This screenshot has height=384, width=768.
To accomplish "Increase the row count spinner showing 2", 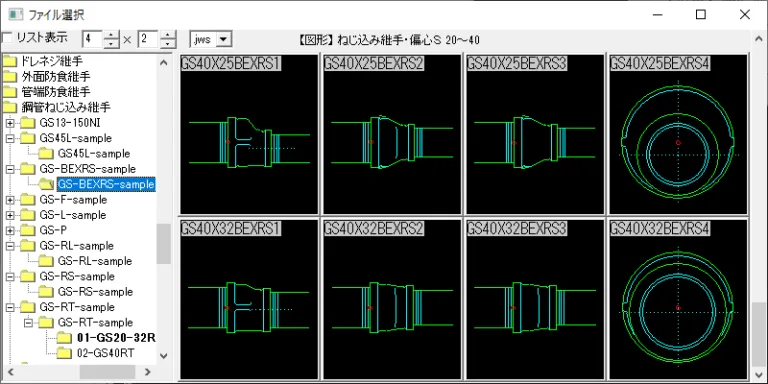I will click(168, 35).
